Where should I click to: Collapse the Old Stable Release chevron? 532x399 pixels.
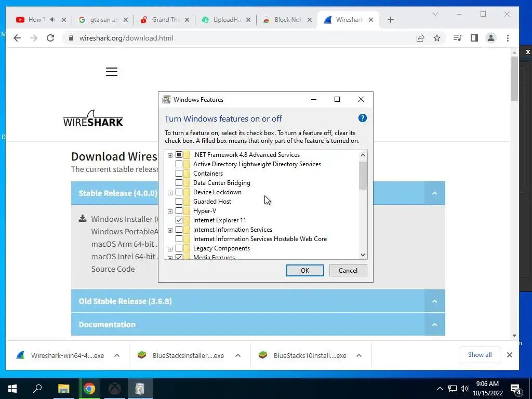tap(434, 301)
